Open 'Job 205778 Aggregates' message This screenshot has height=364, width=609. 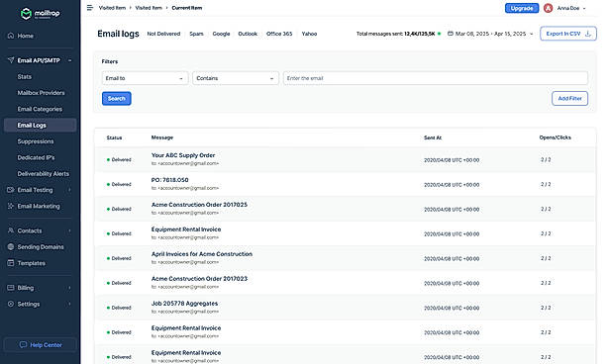pyautogui.click(x=184, y=304)
